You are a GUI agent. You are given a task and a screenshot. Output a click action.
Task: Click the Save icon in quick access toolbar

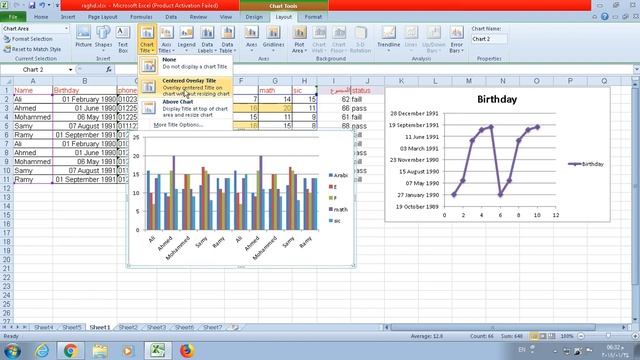(x=32, y=5)
